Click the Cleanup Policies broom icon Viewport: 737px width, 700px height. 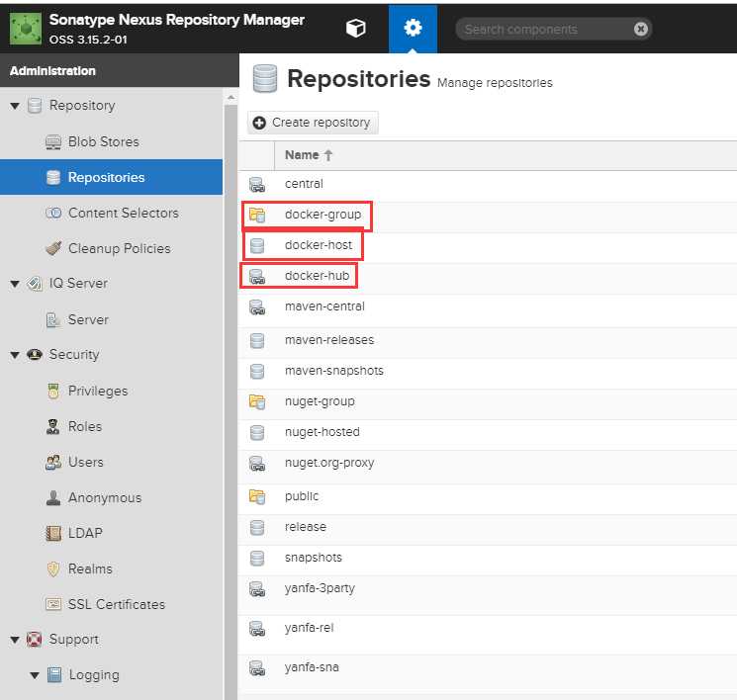53,248
